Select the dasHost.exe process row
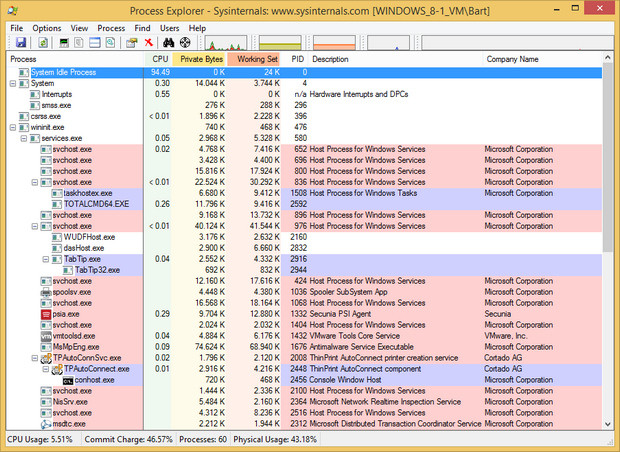620x452 pixels. click(304, 248)
